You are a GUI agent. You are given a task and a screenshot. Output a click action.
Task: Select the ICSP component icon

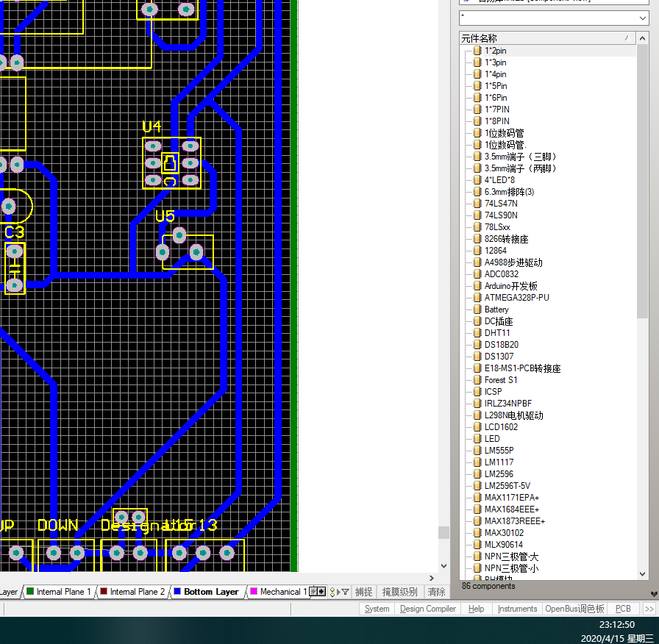tap(477, 392)
